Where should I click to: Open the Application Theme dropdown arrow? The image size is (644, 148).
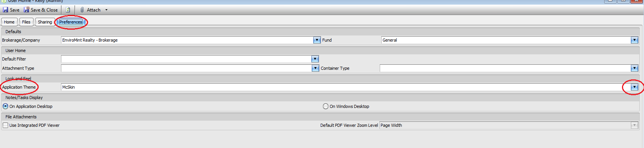coord(634,87)
